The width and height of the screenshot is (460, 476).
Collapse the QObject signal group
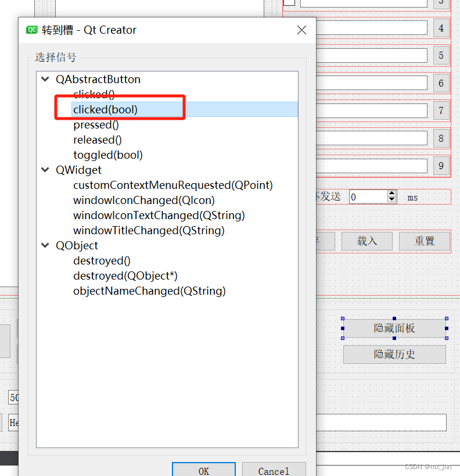coord(45,245)
